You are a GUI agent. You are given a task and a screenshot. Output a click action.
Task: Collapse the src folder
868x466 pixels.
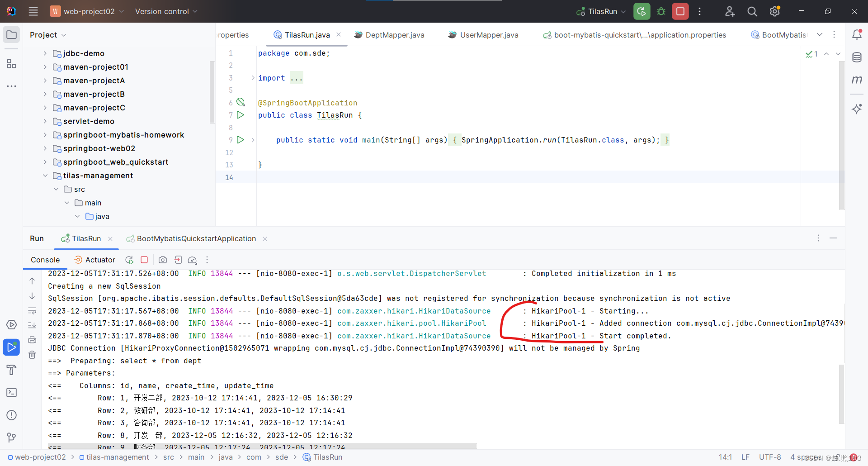56,189
